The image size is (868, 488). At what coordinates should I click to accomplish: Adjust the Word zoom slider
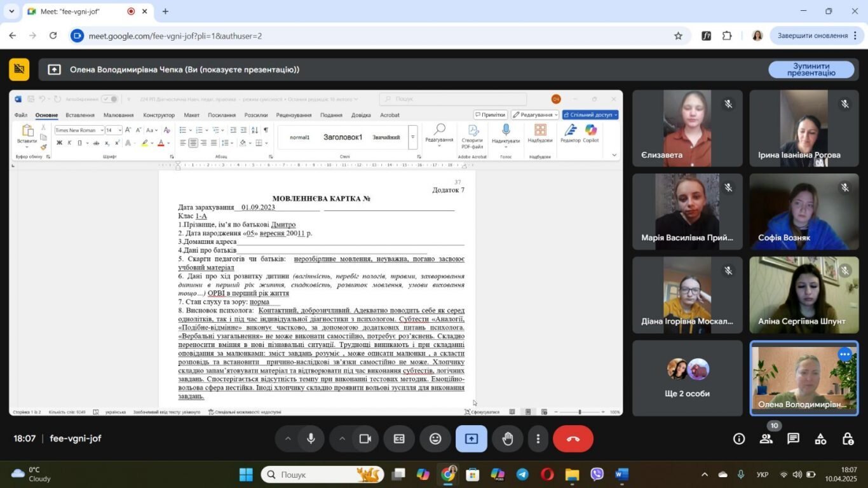[579, 412]
